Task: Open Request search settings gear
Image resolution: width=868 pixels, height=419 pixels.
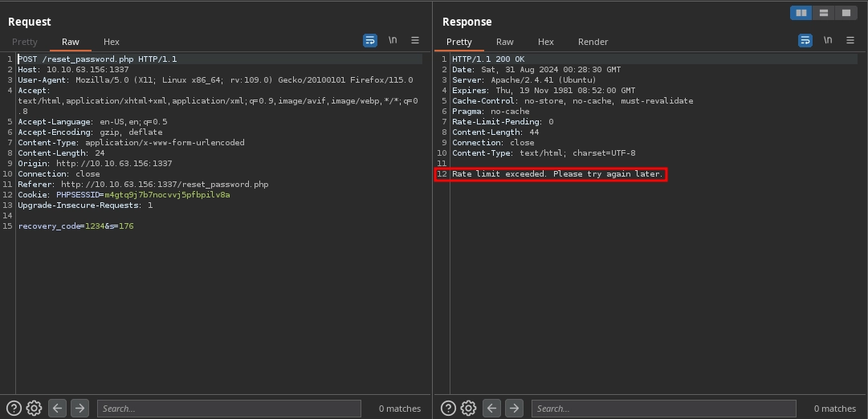Action: [x=34, y=408]
